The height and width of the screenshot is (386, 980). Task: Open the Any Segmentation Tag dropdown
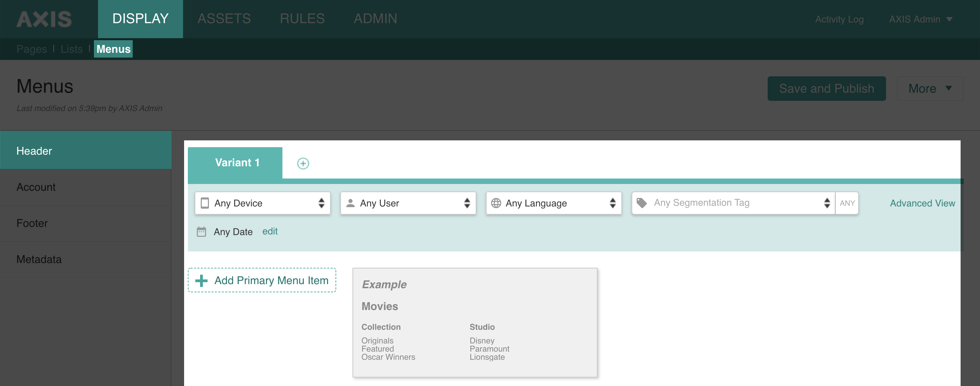[x=734, y=203]
